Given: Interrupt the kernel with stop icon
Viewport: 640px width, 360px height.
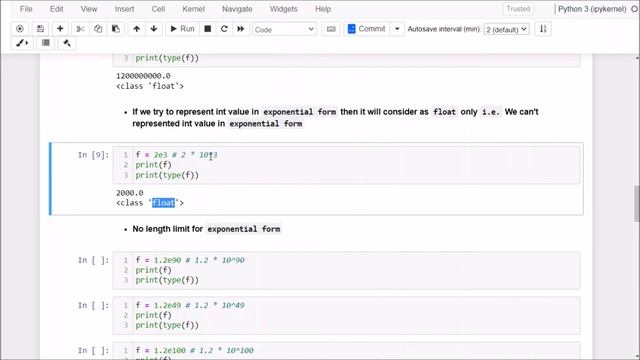Looking at the screenshot, I should [x=208, y=29].
